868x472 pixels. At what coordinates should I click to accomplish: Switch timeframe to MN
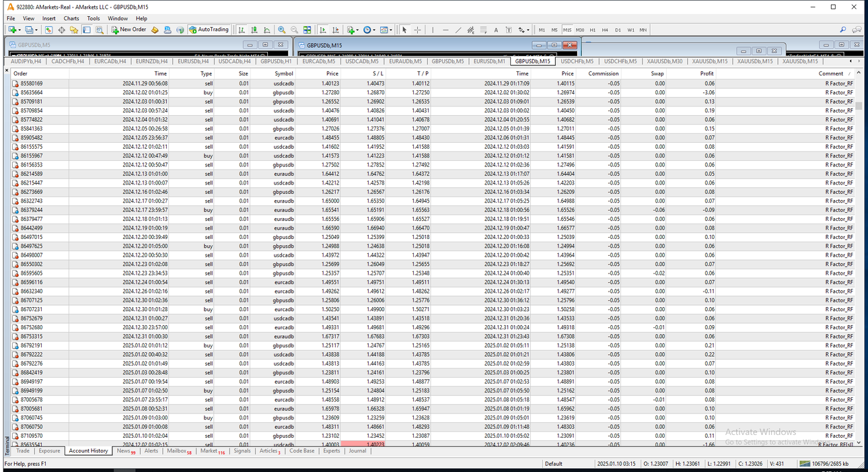click(x=643, y=30)
